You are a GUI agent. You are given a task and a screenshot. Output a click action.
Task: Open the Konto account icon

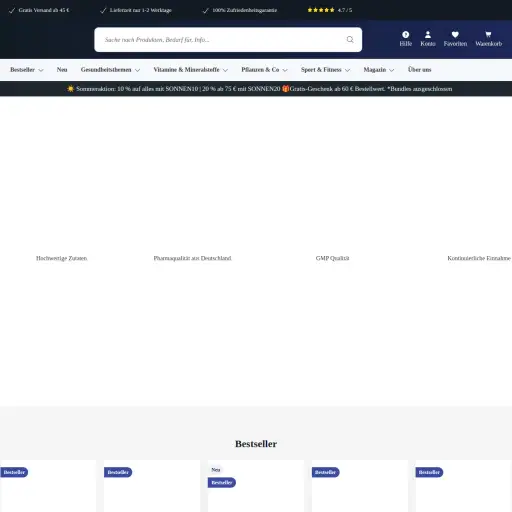coord(428,35)
